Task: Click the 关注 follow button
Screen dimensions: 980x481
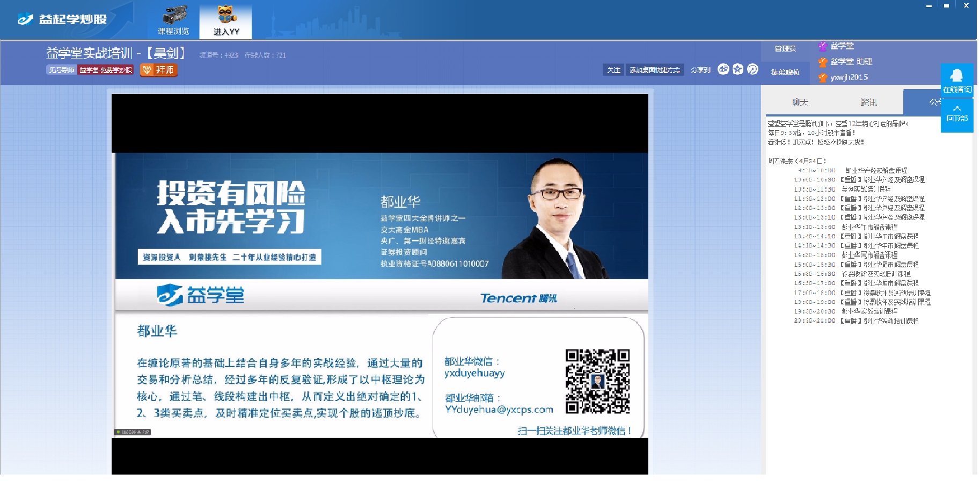Action: point(613,70)
